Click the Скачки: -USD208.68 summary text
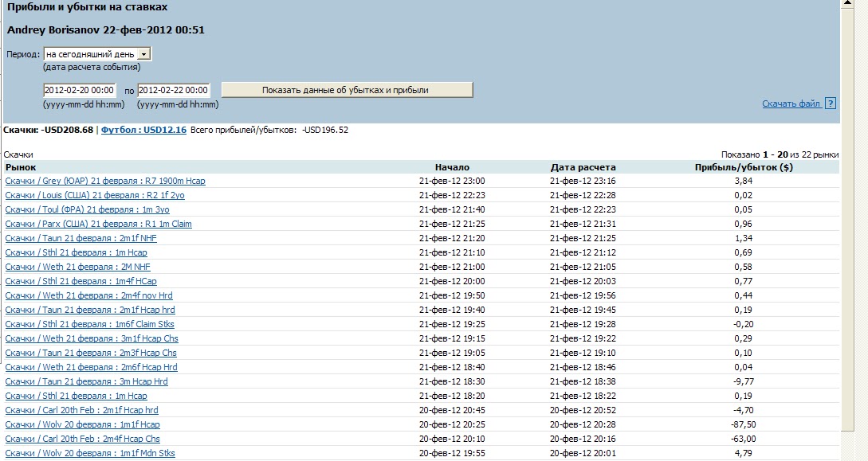The height and width of the screenshot is (461, 868). (x=48, y=130)
